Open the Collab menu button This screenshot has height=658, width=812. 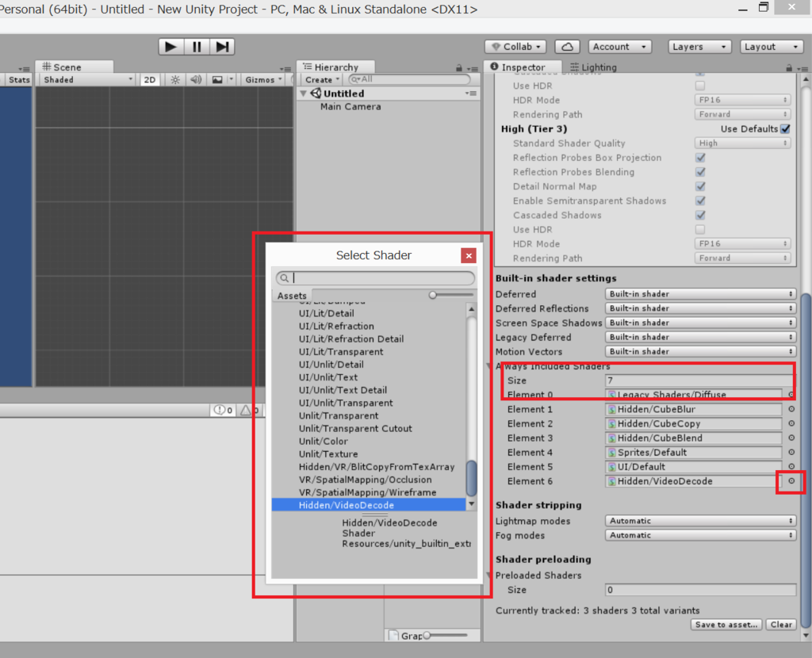click(515, 47)
